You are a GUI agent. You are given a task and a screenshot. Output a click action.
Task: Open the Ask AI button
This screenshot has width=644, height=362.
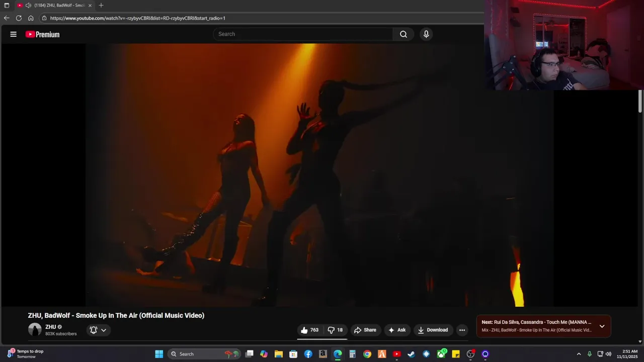397,330
